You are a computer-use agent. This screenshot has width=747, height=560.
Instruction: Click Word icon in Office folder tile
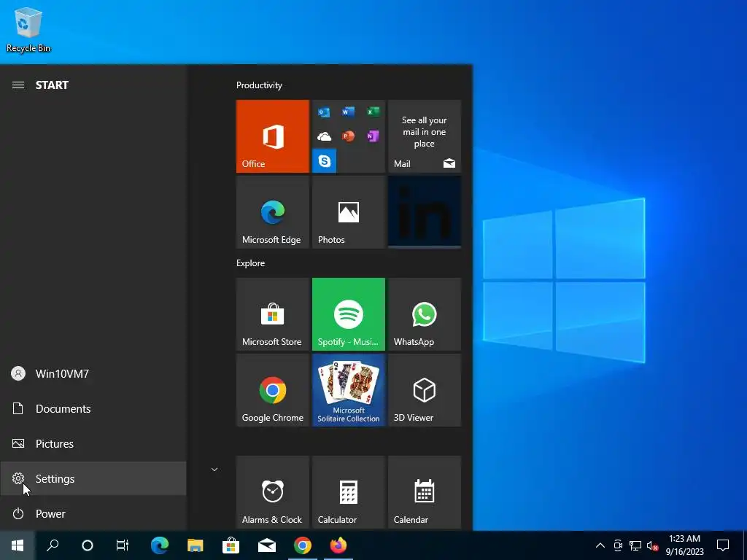[x=349, y=112]
